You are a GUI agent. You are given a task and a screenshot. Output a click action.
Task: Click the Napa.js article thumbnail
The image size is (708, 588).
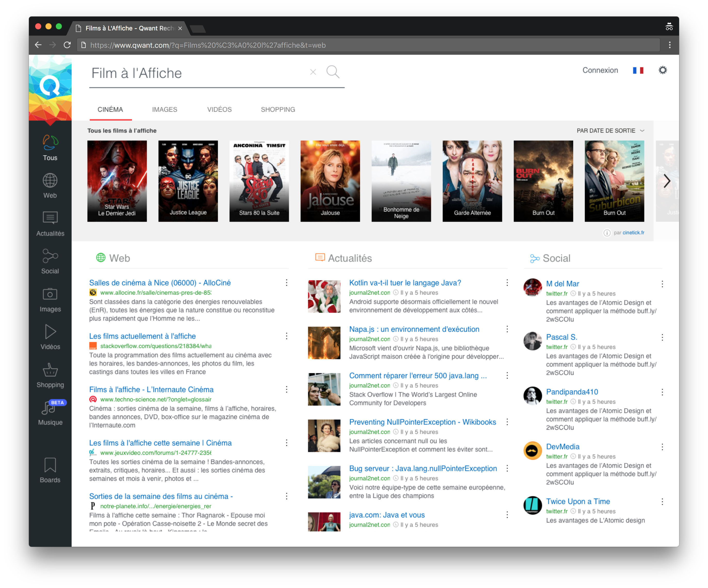point(324,343)
